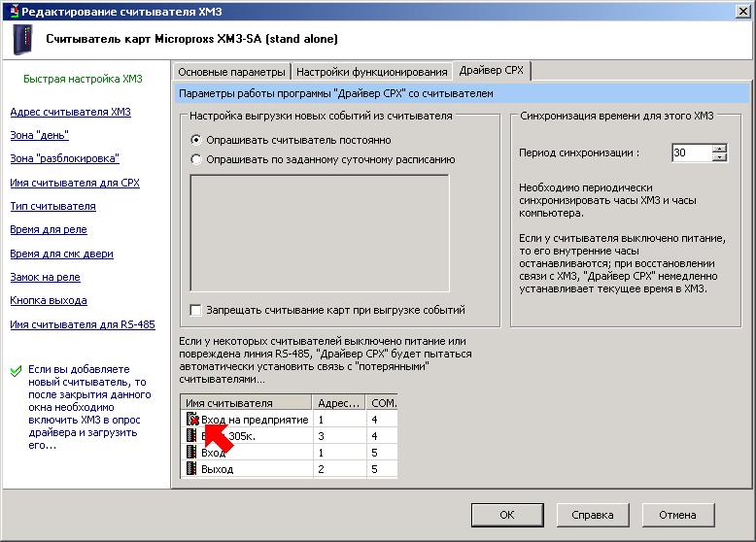The height and width of the screenshot is (542, 756).
Task: Click the green checkmark hint icon
Action: pos(16,370)
